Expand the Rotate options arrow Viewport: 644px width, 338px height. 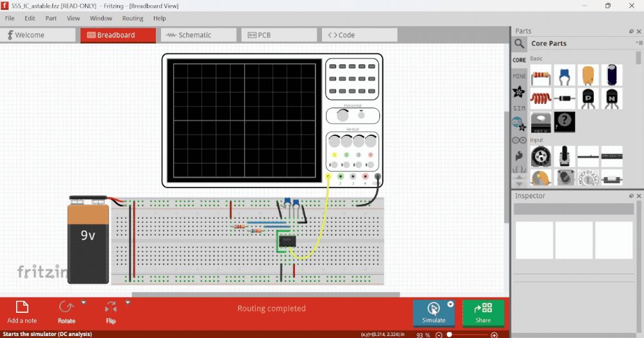pyautogui.click(x=84, y=303)
